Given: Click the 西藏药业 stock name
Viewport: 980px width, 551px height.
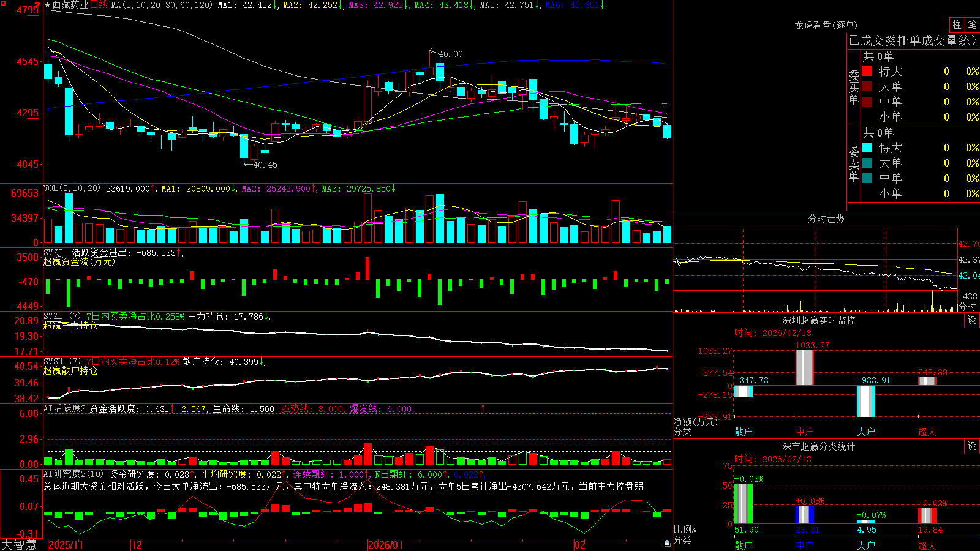Looking at the screenshot, I should point(70,5).
